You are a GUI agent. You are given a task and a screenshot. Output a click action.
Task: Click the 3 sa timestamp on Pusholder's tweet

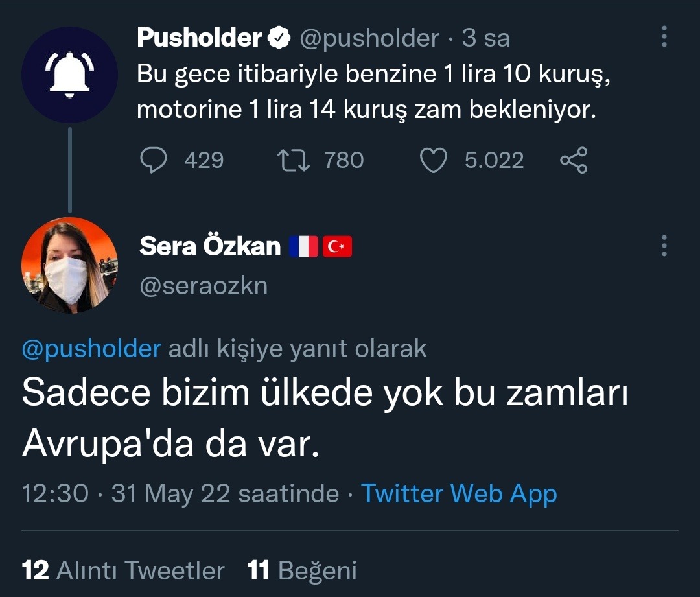tap(486, 38)
